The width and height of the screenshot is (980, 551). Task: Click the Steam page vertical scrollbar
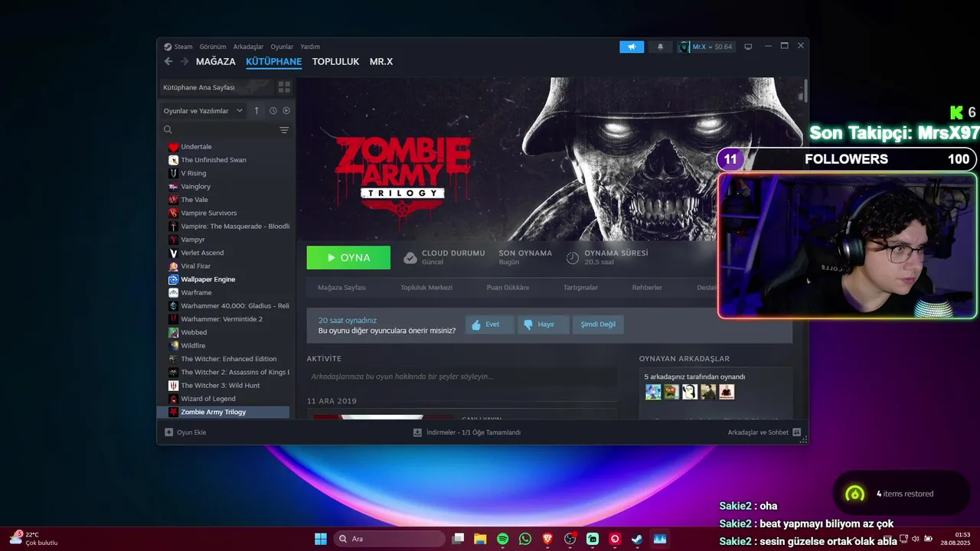805,90
